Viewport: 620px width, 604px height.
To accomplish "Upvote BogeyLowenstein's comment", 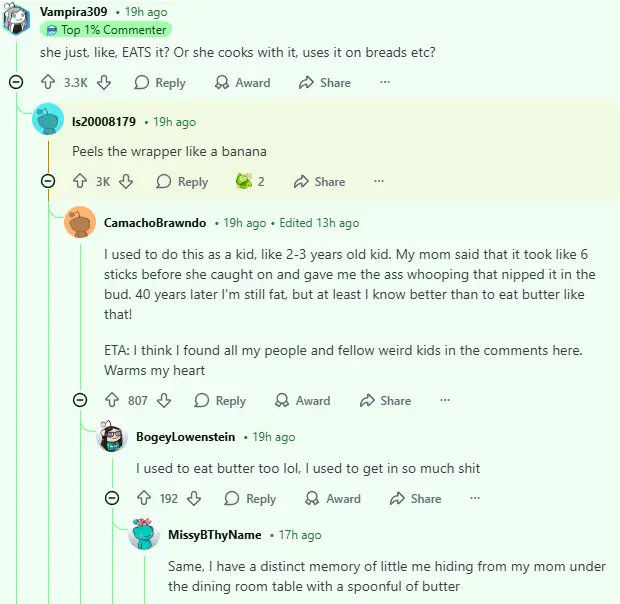I will click(x=144, y=498).
